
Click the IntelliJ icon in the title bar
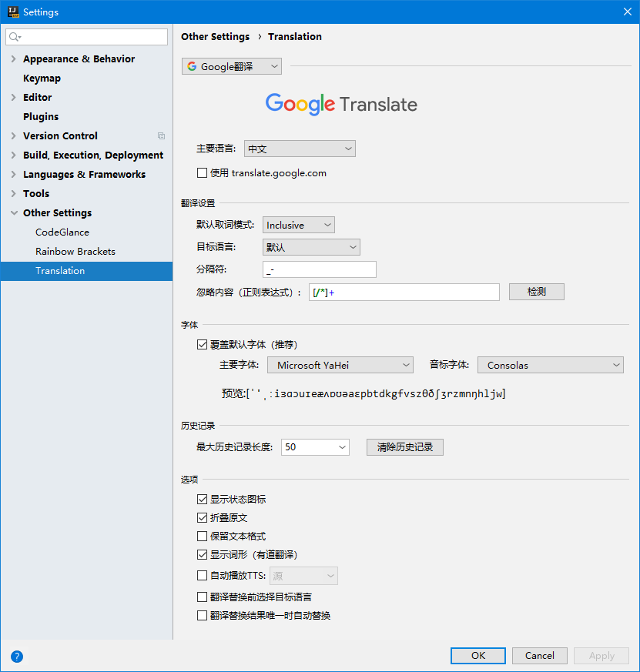tap(13, 12)
